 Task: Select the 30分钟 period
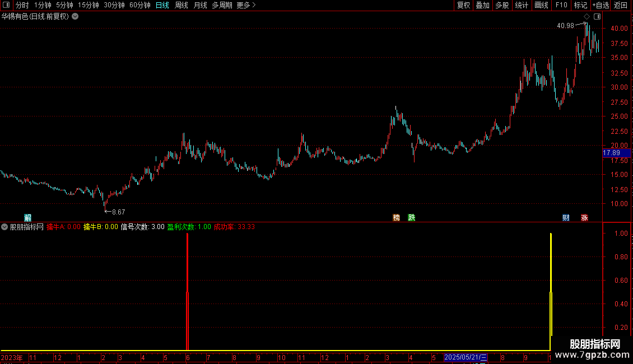114,5
